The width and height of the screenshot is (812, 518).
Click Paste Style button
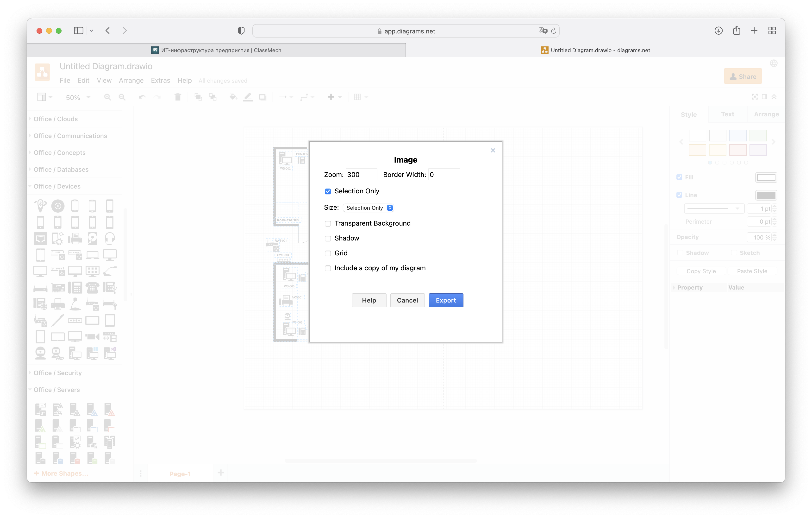tap(752, 271)
